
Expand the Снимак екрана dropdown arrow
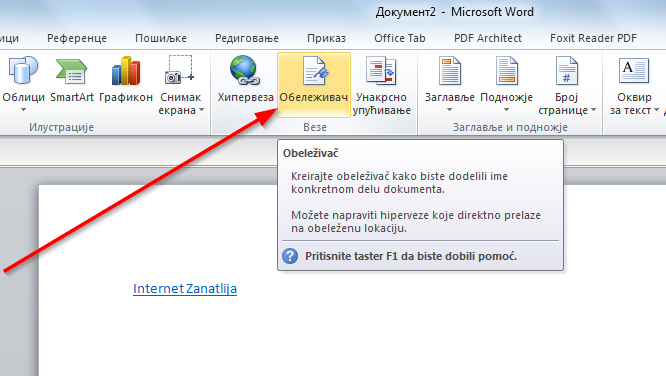201,110
